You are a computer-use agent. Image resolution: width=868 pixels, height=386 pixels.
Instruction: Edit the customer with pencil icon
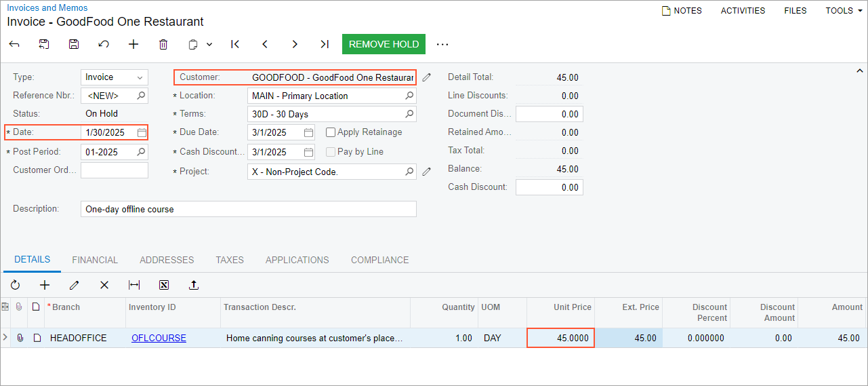426,77
